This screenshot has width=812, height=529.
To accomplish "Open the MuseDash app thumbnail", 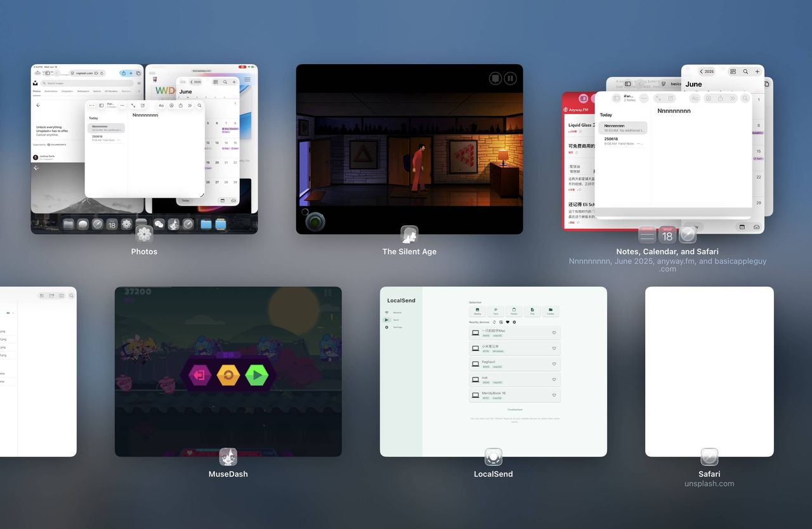I will coord(228,371).
